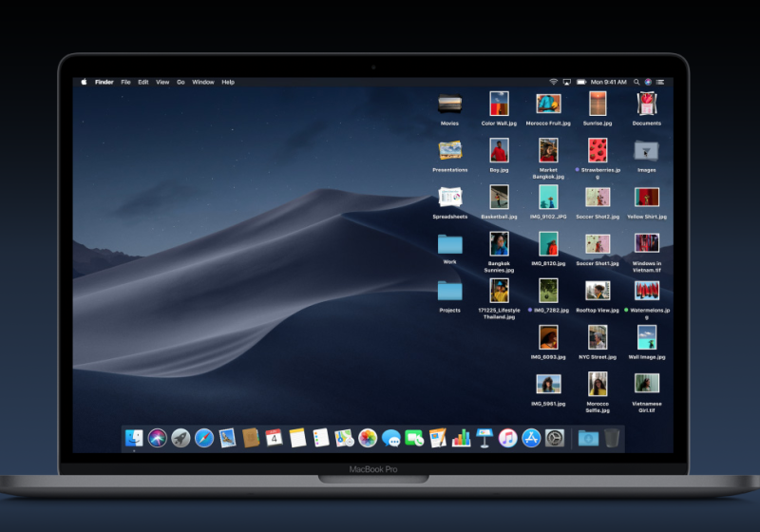Viewport: 760px width, 532px height.
Task: Select Soccer Shot2.jpg file
Action: pyautogui.click(x=598, y=198)
